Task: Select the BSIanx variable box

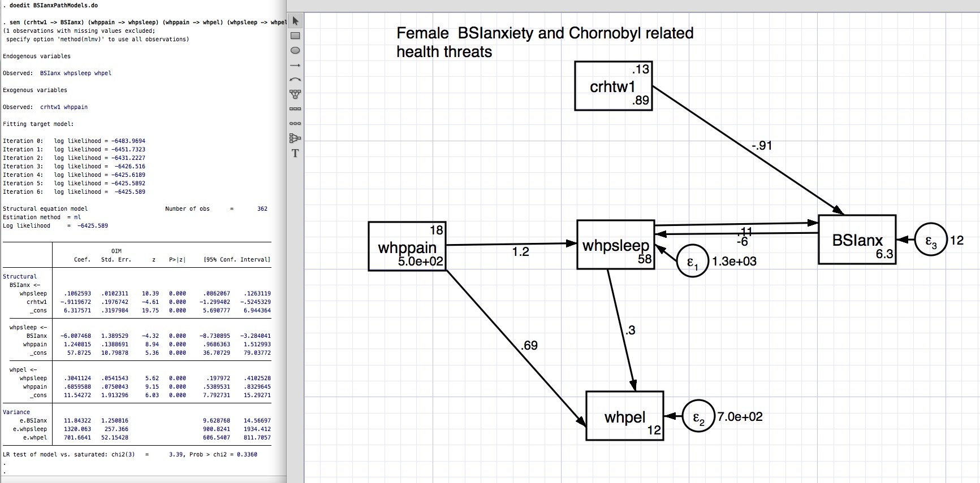Action: [857, 240]
